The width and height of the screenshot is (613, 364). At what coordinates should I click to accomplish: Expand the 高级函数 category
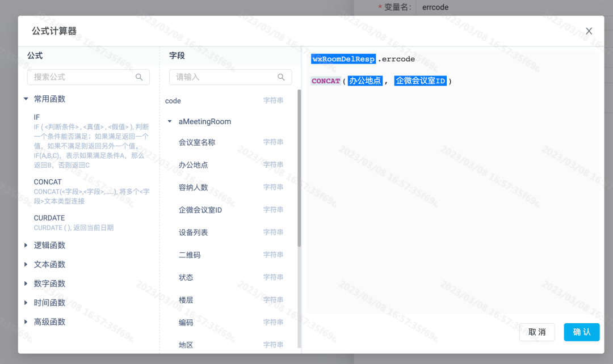26,322
